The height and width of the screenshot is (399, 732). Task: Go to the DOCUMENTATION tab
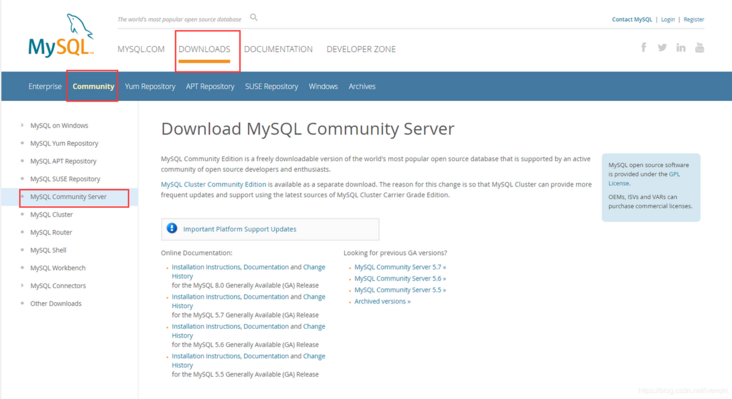tap(278, 49)
